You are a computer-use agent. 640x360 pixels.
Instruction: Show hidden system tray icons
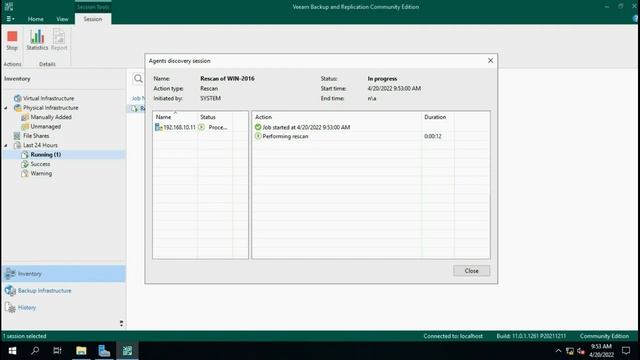click(x=558, y=351)
